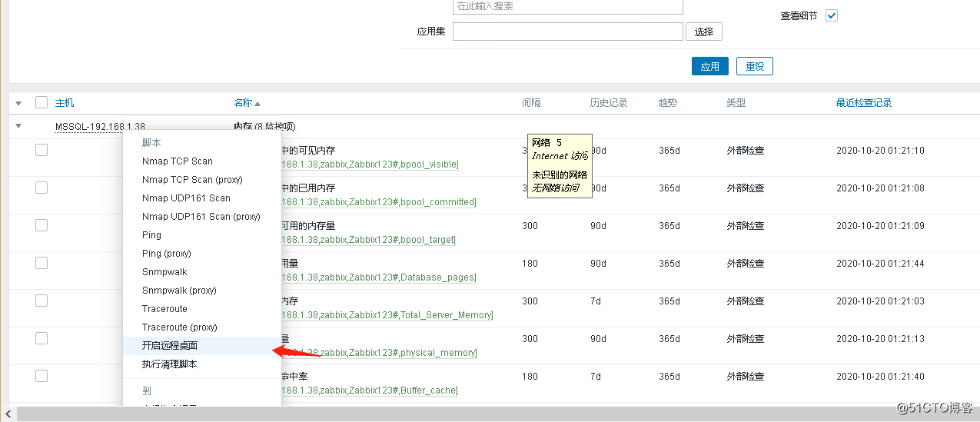980x422 pixels.
Task: Click the 内存 (8 监控项) group label
Action: pyautogui.click(x=264, y=126)
